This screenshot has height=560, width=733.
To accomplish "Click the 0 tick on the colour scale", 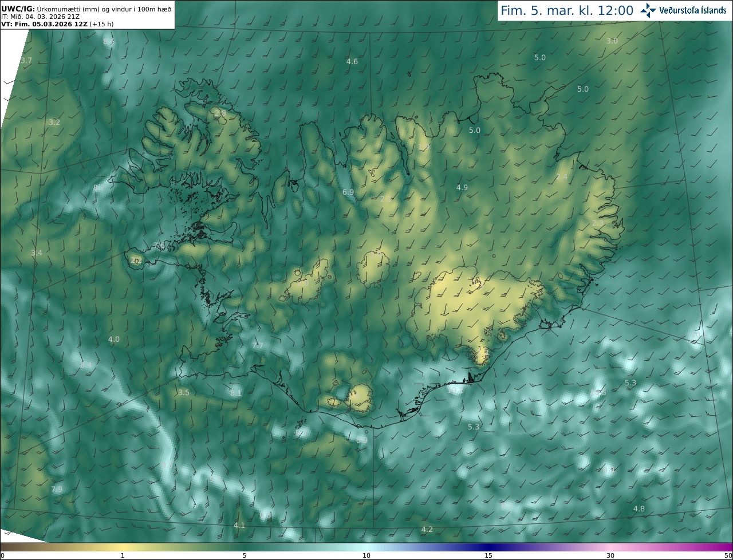I will point(2,555).
